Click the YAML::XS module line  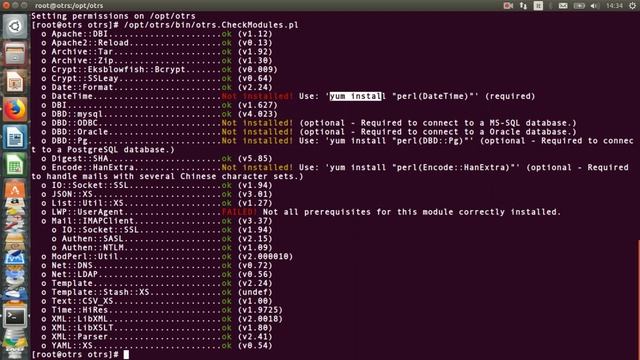point(157,346)
